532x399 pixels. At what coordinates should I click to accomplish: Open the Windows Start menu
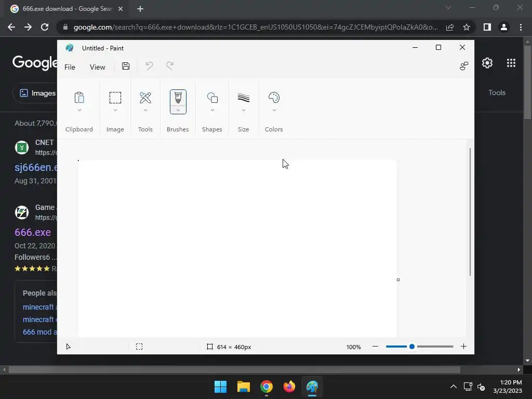pyautogui.click(x=220, y=387)
